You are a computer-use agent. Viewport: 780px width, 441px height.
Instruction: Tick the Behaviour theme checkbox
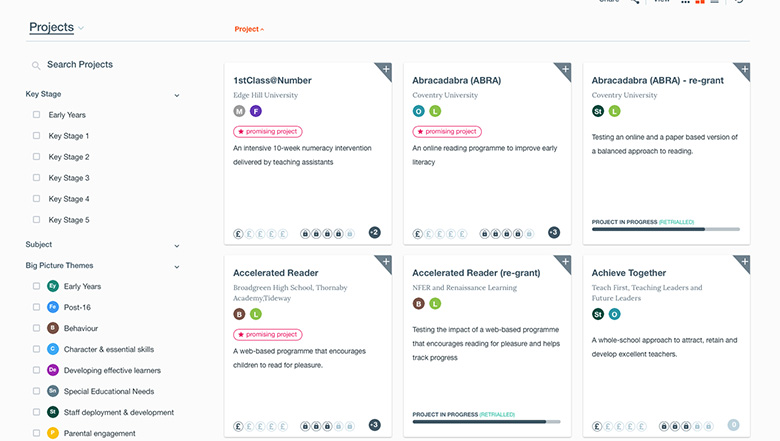(x=36, y=328)
